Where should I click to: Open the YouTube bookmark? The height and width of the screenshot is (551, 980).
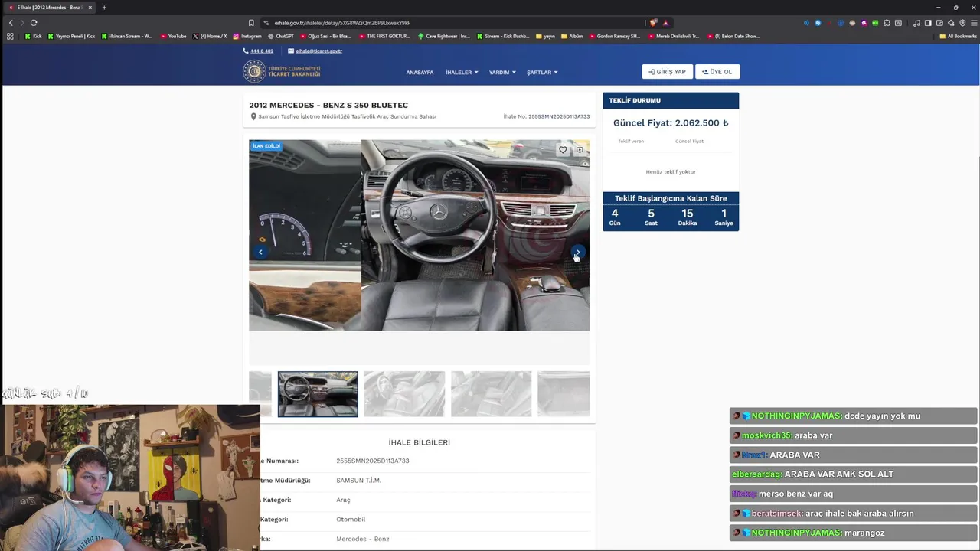coord(173,36)
